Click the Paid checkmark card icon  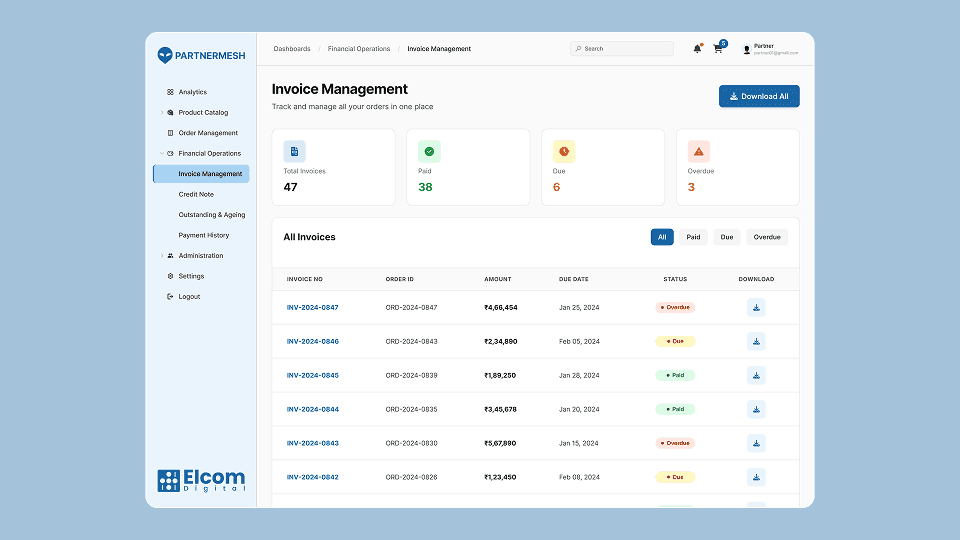(x=429, y=152)
